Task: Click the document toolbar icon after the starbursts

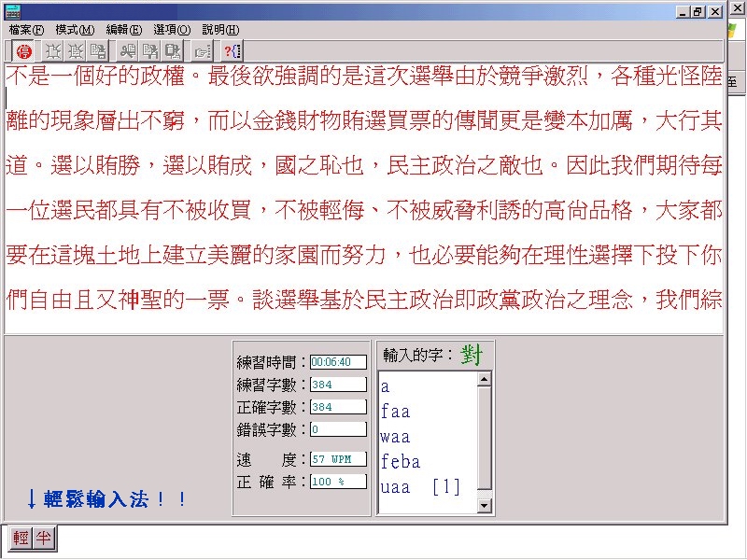Action: pos(97,51)
